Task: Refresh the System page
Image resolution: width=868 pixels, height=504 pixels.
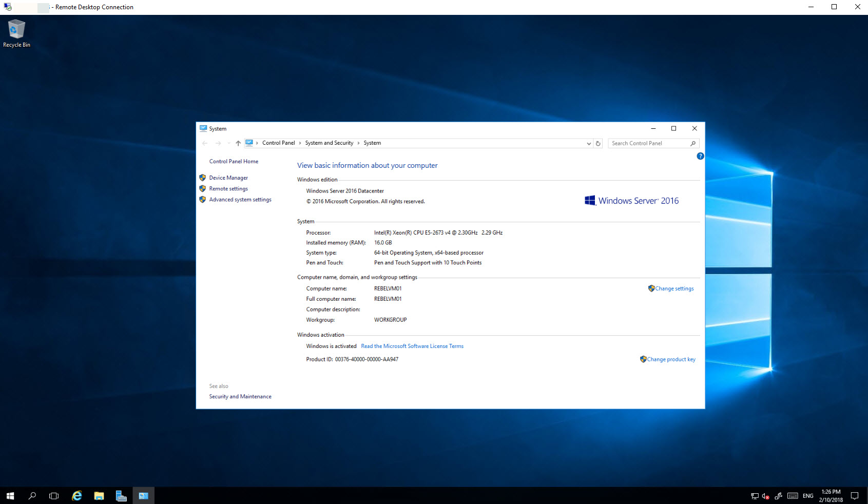Action: (x=598, y=144)
